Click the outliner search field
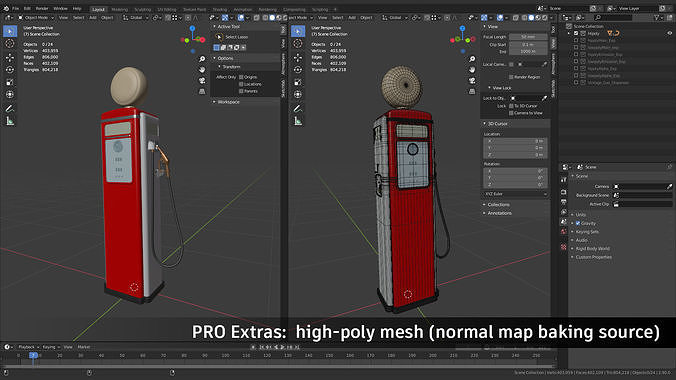Viewport: 676px width, 380px height. click(613, 18)
